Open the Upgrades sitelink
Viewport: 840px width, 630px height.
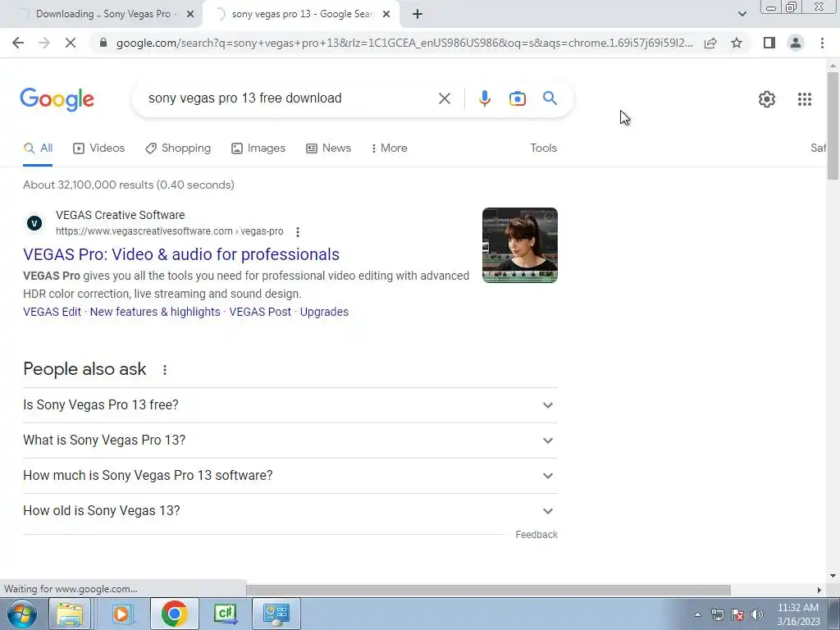324,312
